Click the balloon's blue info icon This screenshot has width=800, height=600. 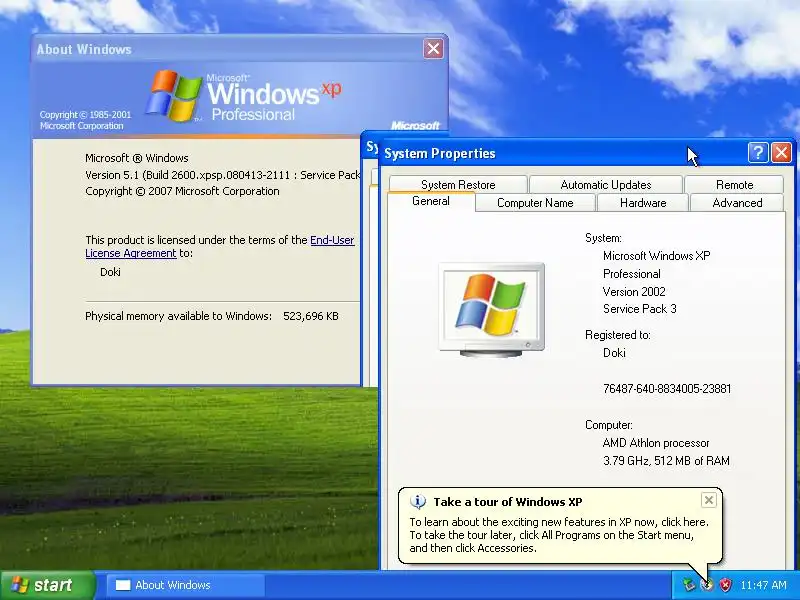click(x=418, y=502)
